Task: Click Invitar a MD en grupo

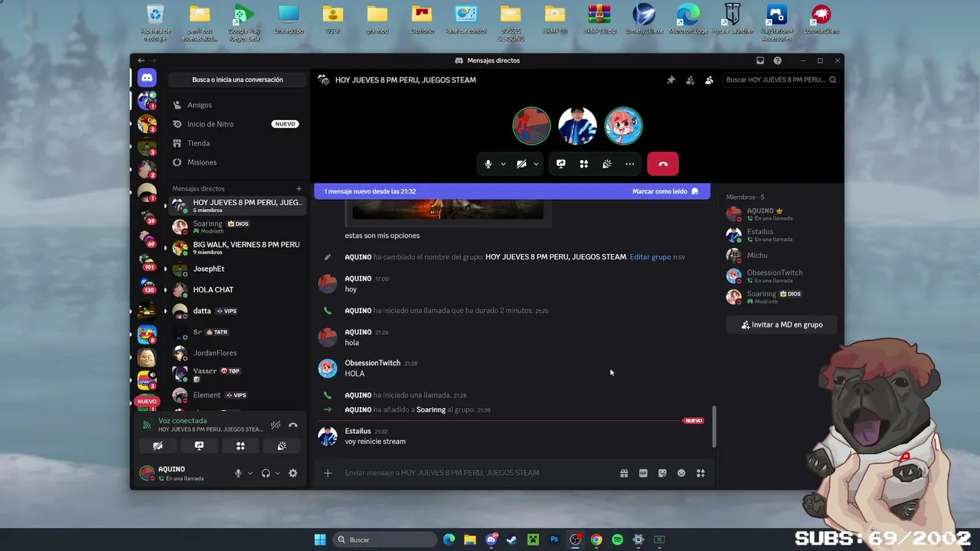Action: coord(782,324)
